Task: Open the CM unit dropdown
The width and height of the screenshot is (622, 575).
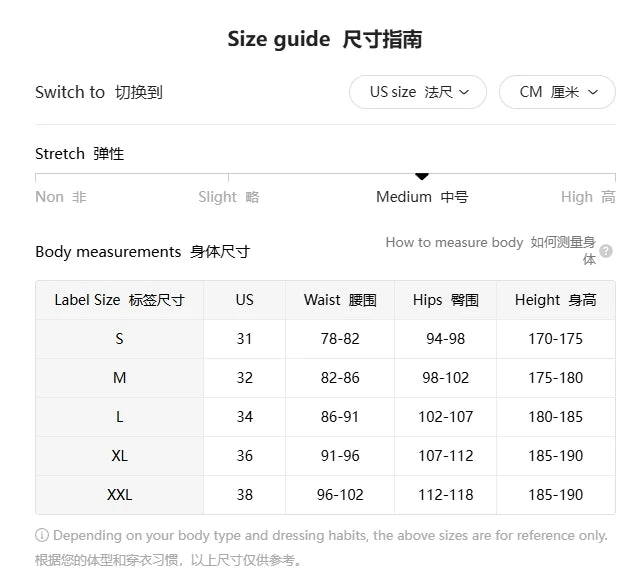Action: (x=557, y=92)
